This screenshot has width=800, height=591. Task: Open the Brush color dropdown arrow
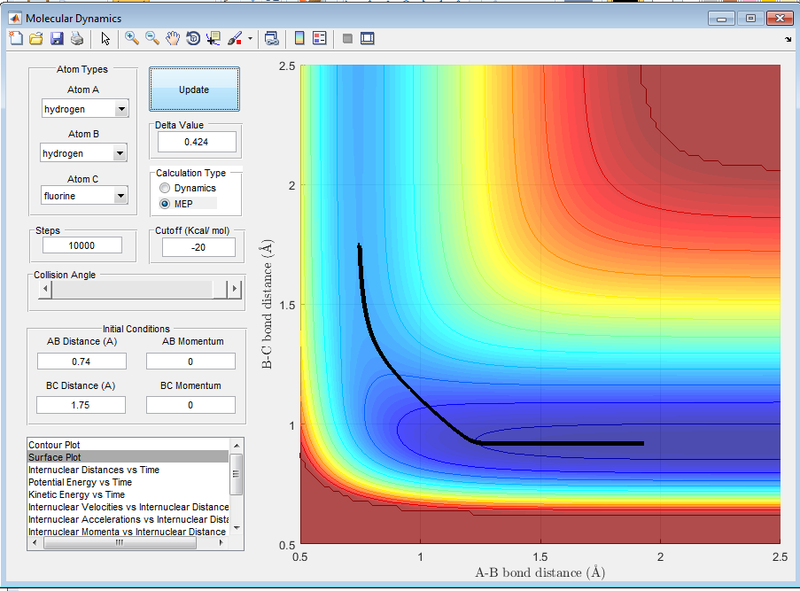click(x=250, y=38)
